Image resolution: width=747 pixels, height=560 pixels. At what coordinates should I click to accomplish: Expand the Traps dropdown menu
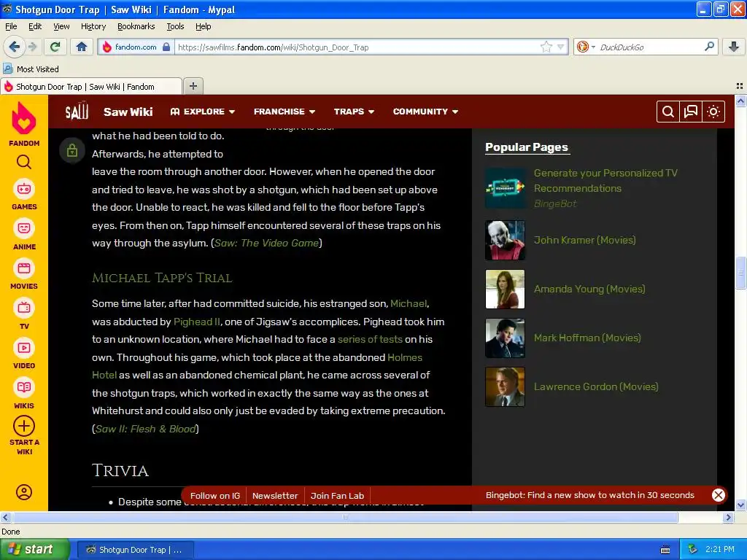pos(354,112)
